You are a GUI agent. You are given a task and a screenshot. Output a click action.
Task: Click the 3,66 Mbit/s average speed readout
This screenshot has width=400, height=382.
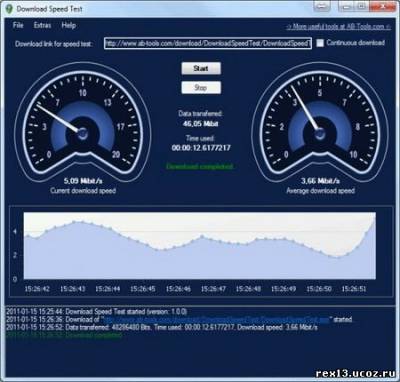[x=320, y=181]
